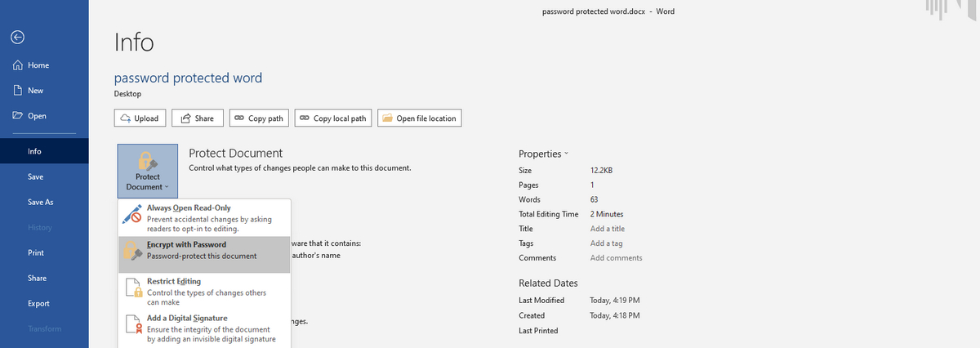The height and width of the screenshot is (348, 980).
Task: Select the Info tab in sidebar
Action: point(44,151)
